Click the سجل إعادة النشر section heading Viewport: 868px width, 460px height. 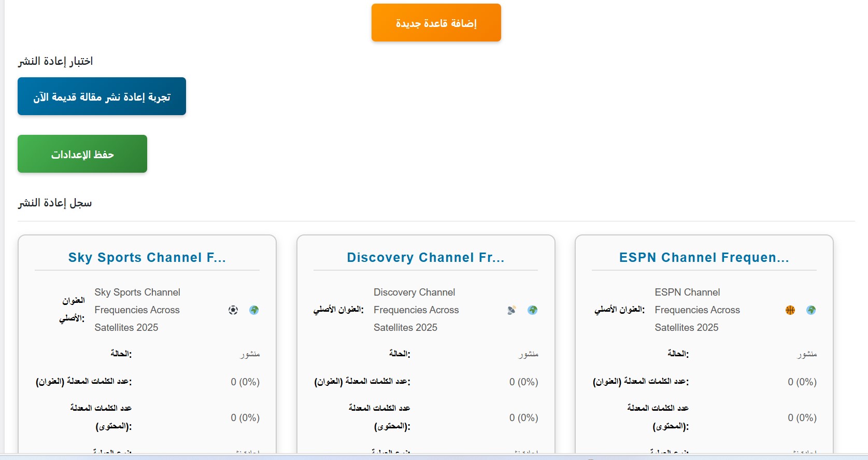55,203
